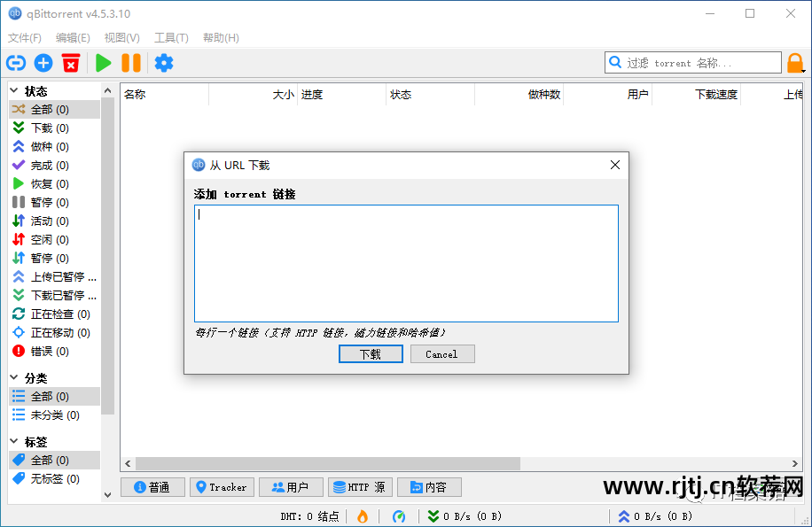Click the download speed 0 B/s status
The image size is (812, 527).
465,516
